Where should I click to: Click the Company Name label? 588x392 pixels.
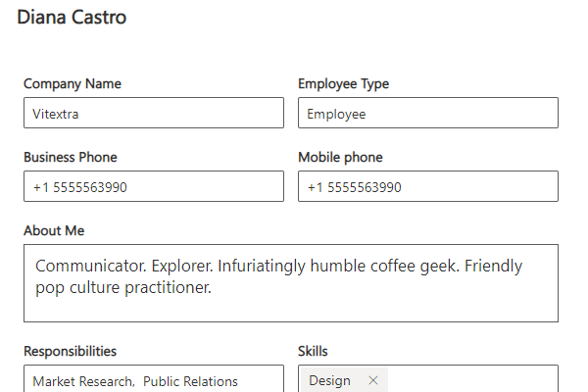[73, 83]
